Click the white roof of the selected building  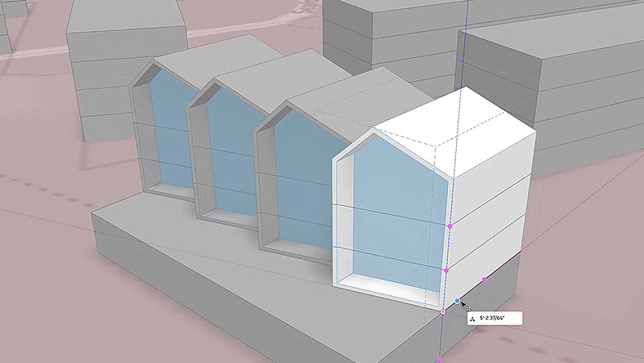click(456, 132)
